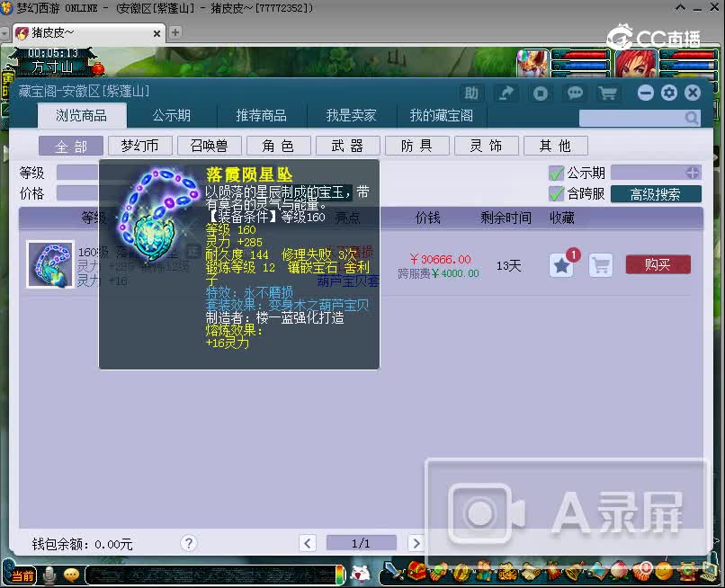Select the 防具 category
Image resolution: width=725 pixels, height=588 pixels.
pos(416,146)
